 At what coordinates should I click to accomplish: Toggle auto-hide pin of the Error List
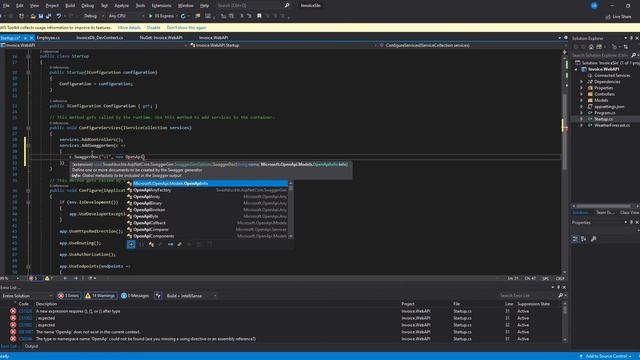(558, 287)
